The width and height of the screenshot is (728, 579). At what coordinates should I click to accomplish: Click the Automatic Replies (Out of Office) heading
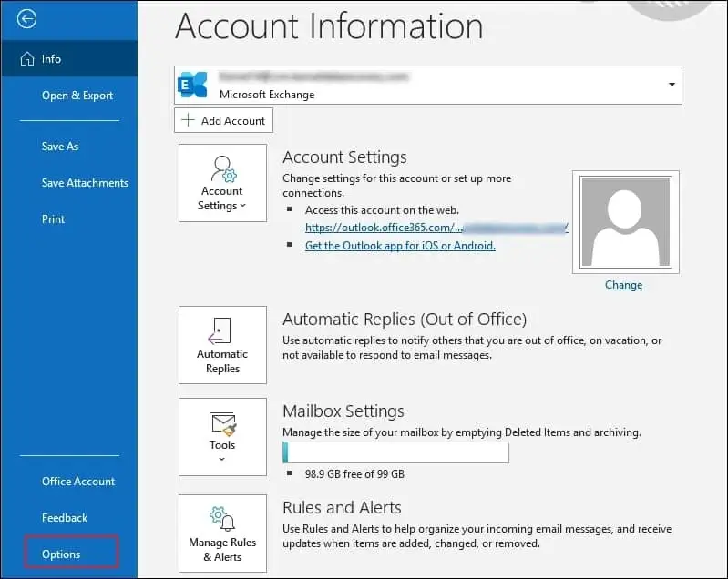[x=405, y=320]
